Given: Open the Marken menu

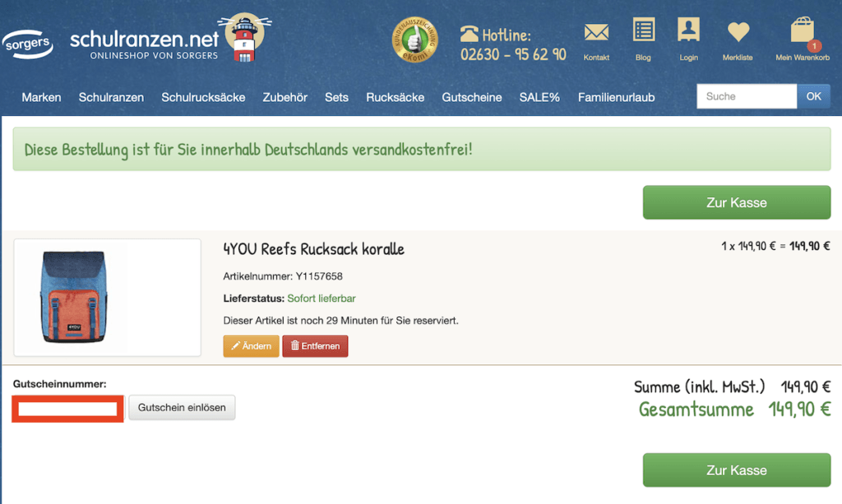Looking at the screenshot, I should point(41,97).
